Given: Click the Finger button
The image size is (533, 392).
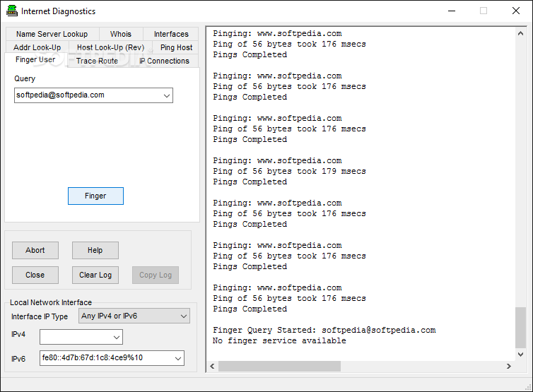Looking at the screenshot, I should [x=95, y=196].
